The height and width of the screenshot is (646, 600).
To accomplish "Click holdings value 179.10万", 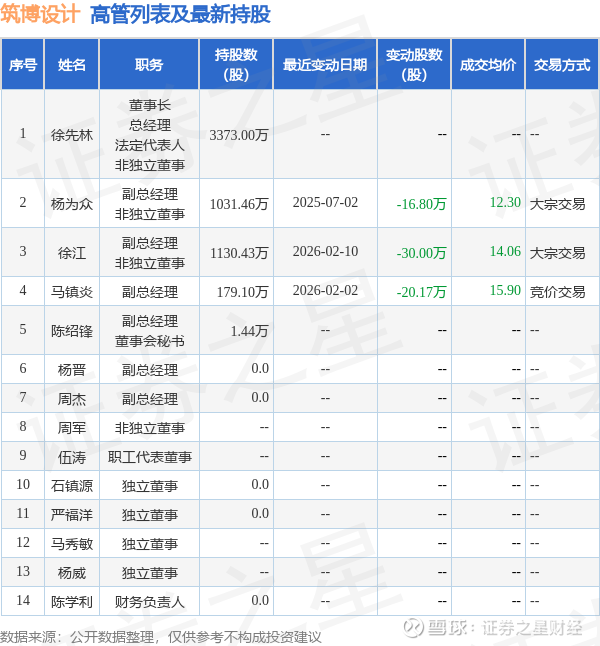I will 243,292.
